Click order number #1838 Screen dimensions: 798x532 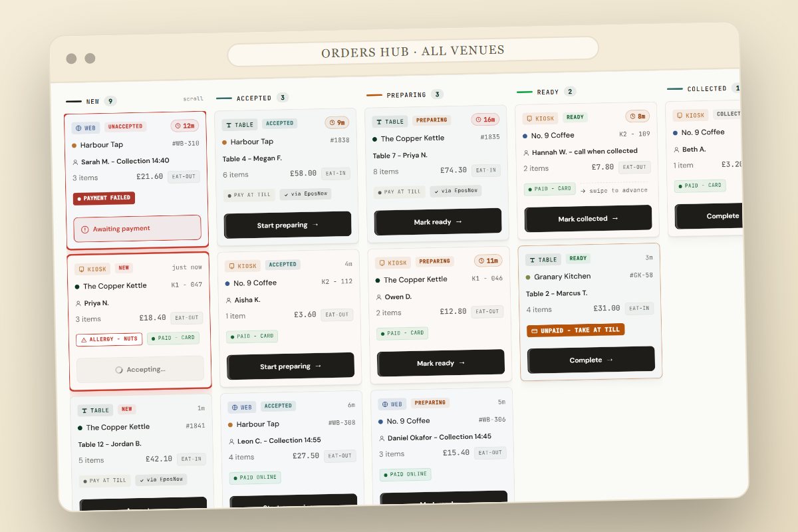[x=339, y=140]
